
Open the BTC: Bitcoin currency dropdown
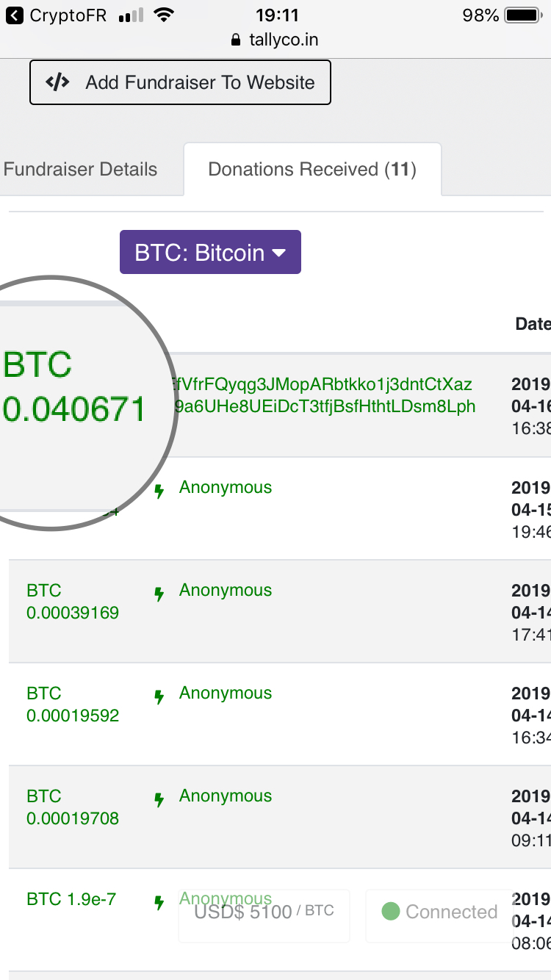[x=210, y=252]
